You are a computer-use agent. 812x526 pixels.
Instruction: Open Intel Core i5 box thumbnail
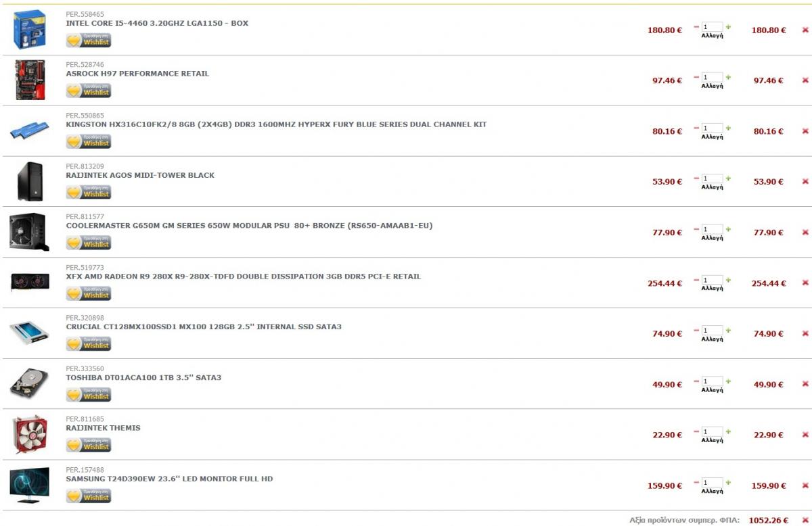coord(30,30)
